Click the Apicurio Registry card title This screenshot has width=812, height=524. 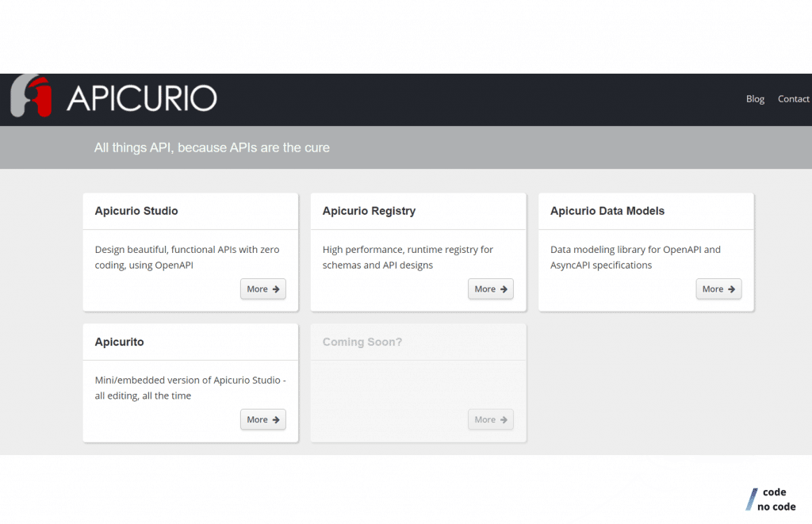pos(370,211)
